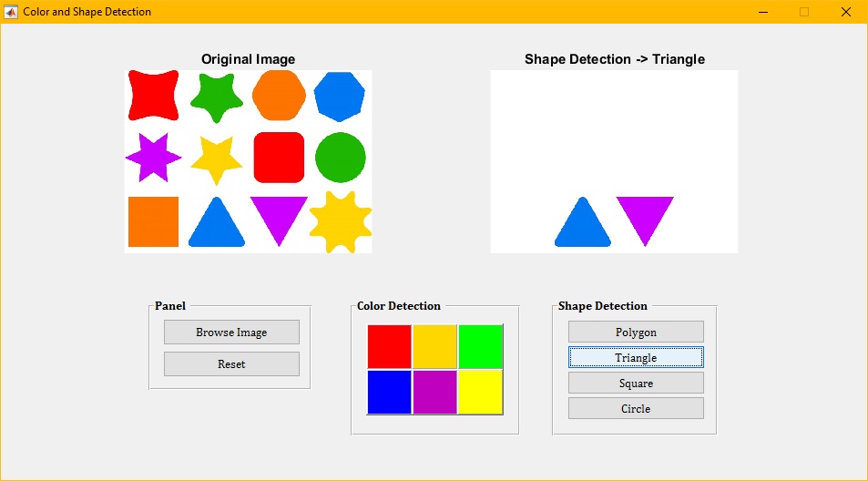Detect shapes using the Square button

coord(636,383)
